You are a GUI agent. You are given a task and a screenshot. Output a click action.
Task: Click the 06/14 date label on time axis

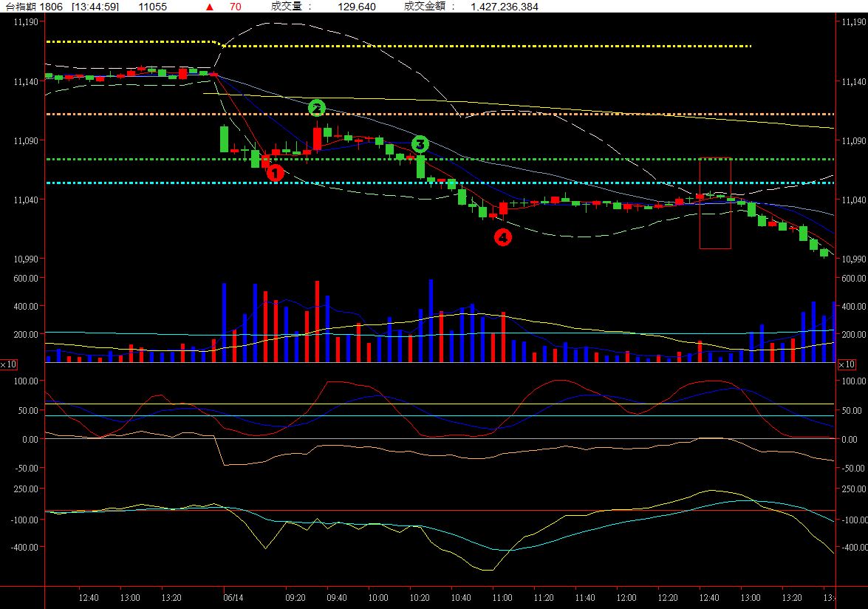click(233, 598)
